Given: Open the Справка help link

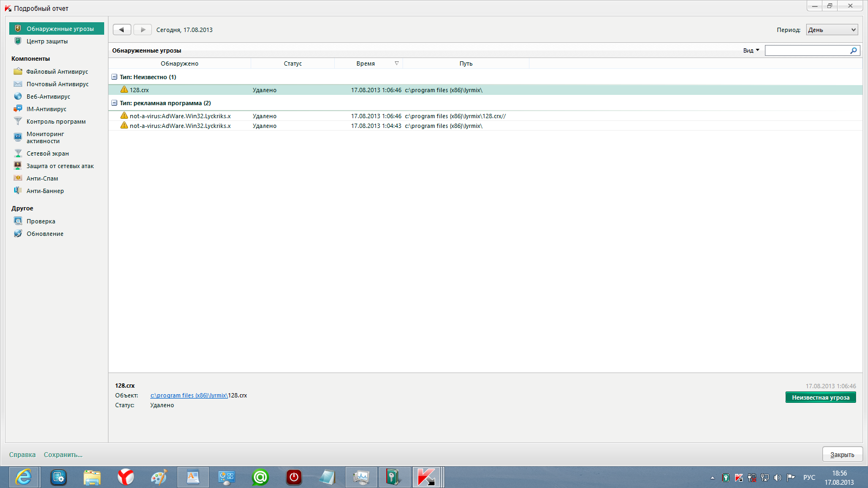Looking at the screenshot, I should [x=22, y=455].
